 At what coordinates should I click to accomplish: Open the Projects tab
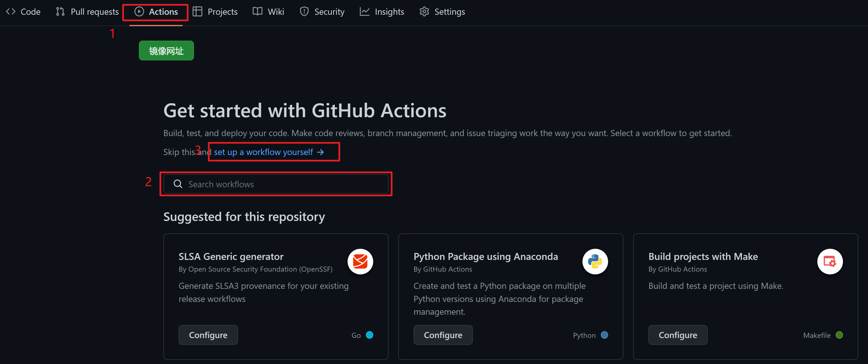click(215, 12)
